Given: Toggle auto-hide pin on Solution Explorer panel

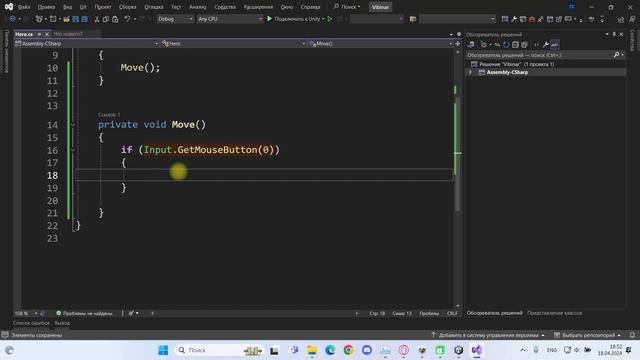Looking at the screenshot, I should 614,34.
